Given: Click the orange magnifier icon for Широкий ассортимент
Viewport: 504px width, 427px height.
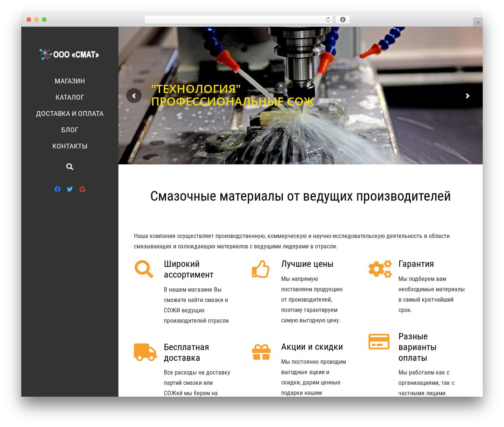Looking at the screenshot, I should pyautogui.click(x=144, y=269).
